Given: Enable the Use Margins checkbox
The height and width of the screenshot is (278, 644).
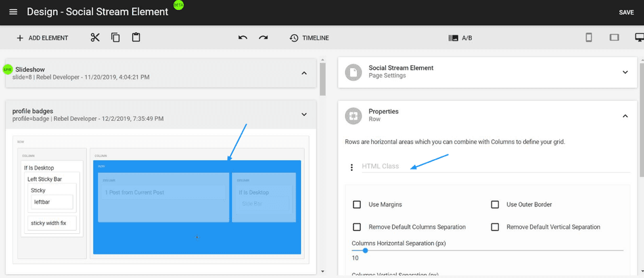Looking at the screenshot, I should [x=357, y=204].
